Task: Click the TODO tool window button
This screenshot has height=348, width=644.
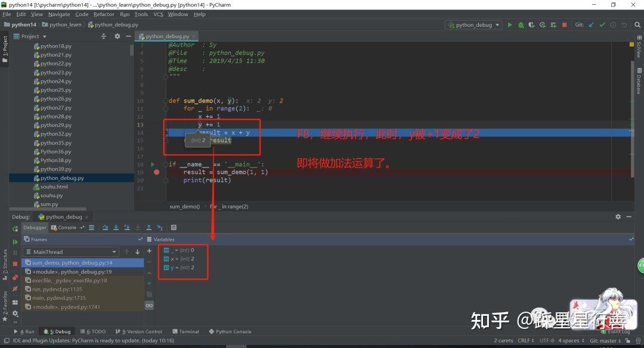Action: tap(93, 331)
